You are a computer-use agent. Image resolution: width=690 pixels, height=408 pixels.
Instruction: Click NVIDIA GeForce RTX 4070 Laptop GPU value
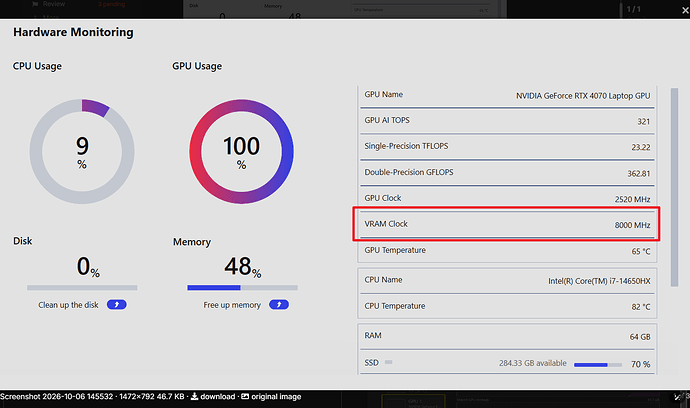(583, 96)
